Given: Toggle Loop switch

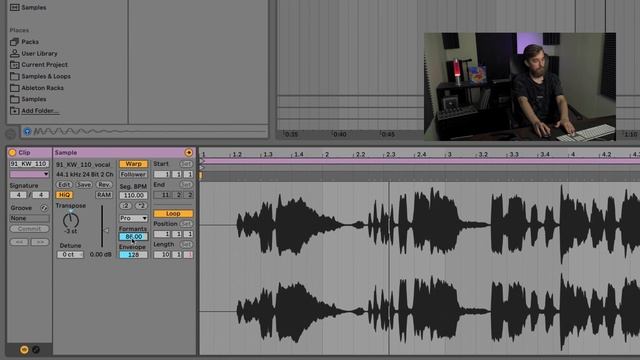Looking at the screenshot, I should pyautogui.click(x=173, y=213).
